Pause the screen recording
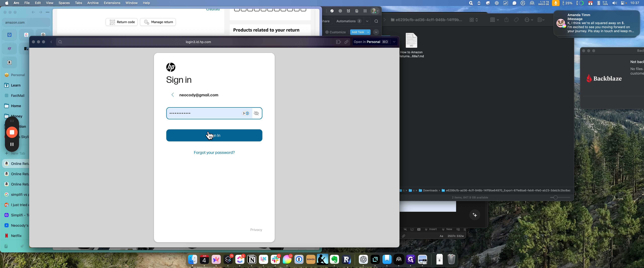The width and height of the screenshot is (644, 268). click(12, 144)
